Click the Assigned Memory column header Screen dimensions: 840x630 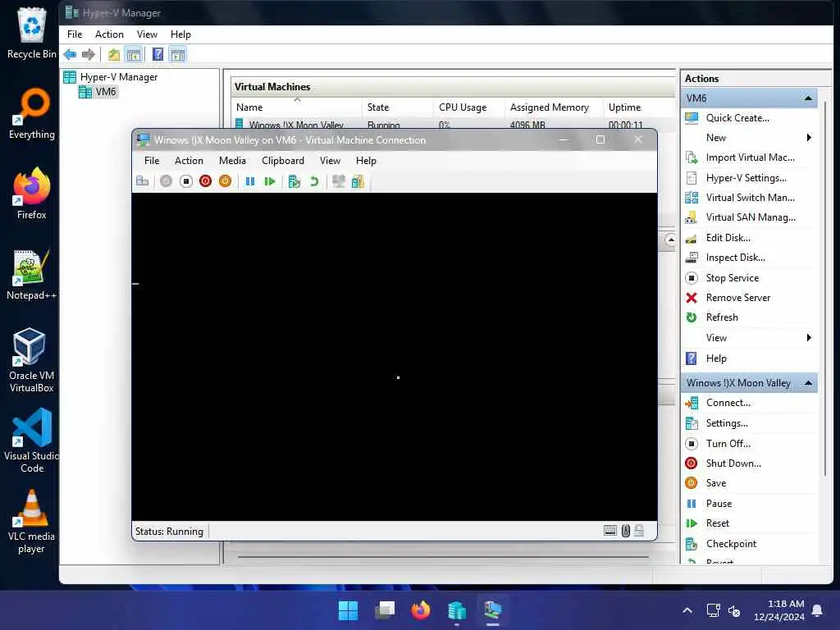(554, 107)
